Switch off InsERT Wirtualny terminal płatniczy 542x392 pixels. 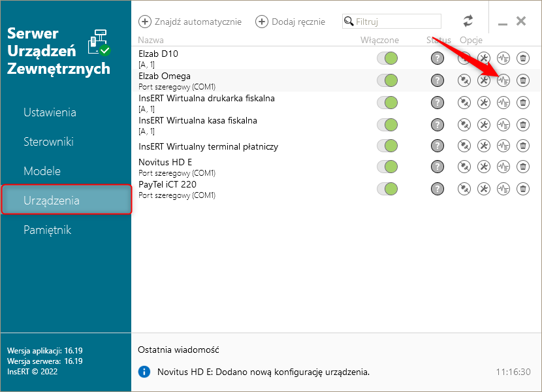pos(387,146)
